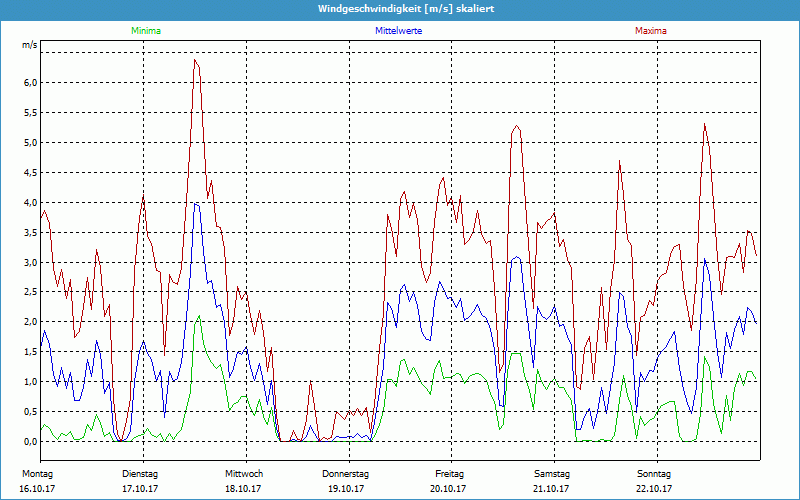Viewport: 800px width, 500px height.
Task: Click the Donnerstag day label
Action: point(345,474)
